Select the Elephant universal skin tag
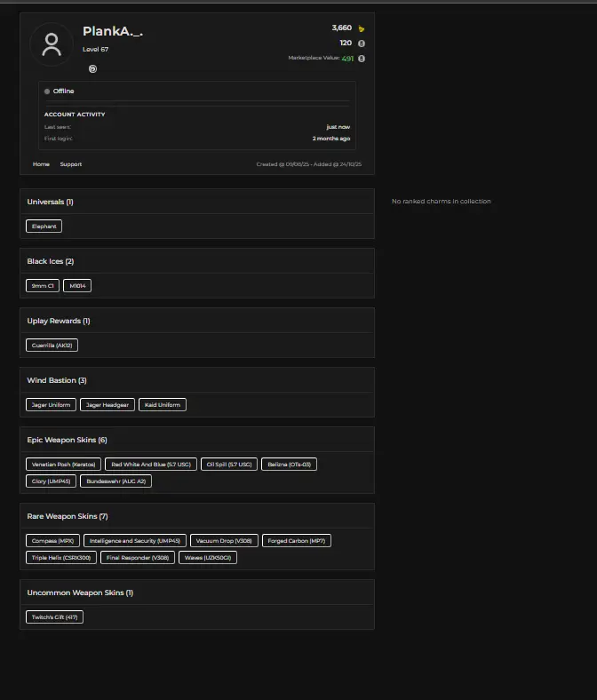 pos(44,227)
